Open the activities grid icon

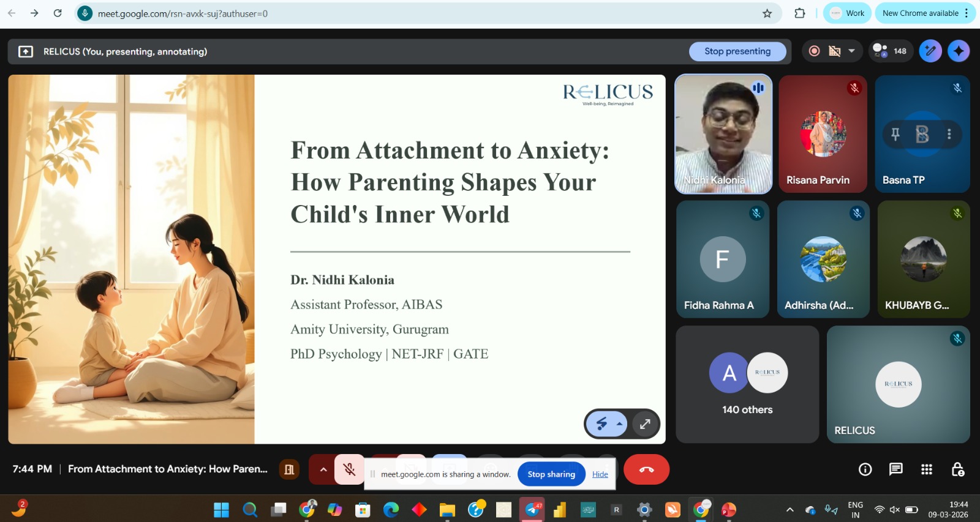click(926, 469)
